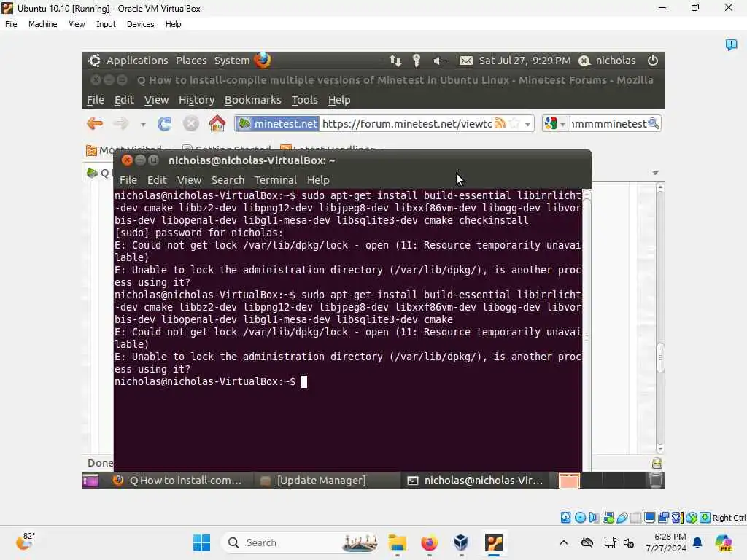Click the search magnifier icon
Screen dimensions: 747x560
[x=654, y=124]
